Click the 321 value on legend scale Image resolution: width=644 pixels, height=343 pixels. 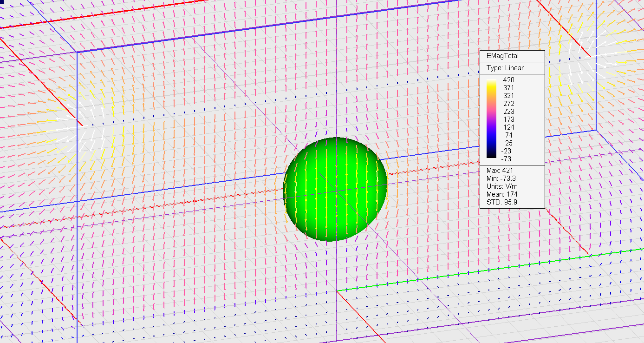509,96
